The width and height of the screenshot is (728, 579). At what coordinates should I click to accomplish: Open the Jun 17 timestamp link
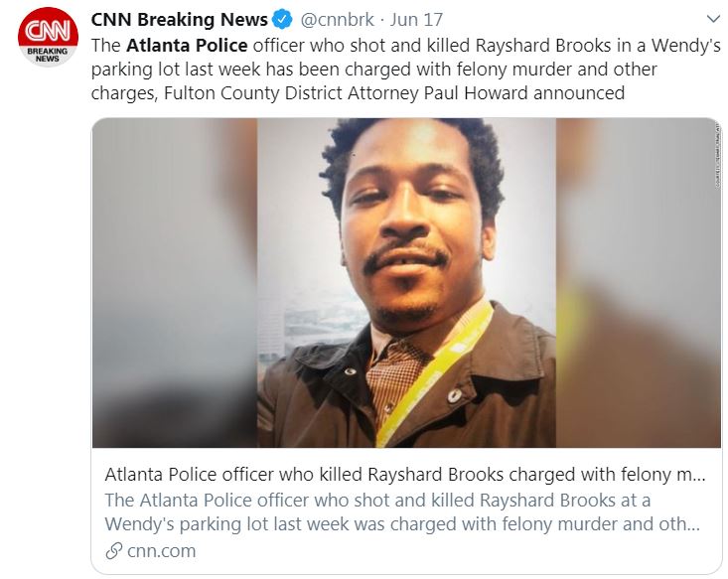pyautogui.click(x=416, y=20)
